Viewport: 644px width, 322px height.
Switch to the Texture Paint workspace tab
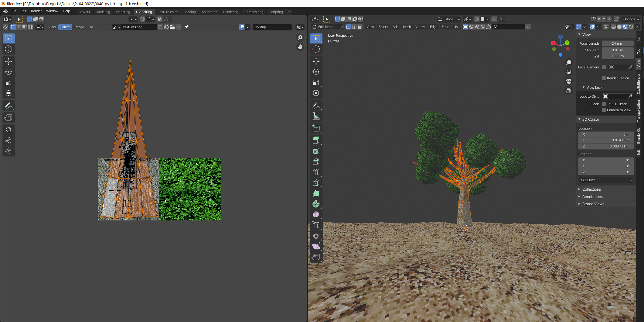168,12
